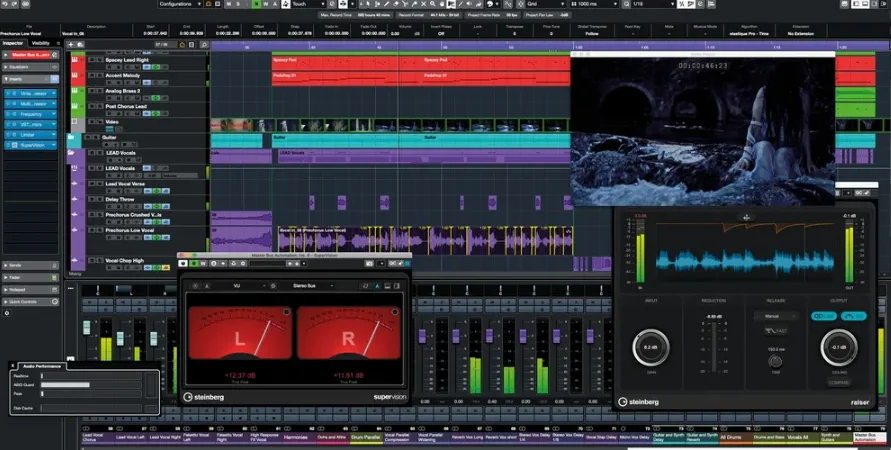
Task: Click the Compare button in Raiser
Action: click(x=838, y=382)
